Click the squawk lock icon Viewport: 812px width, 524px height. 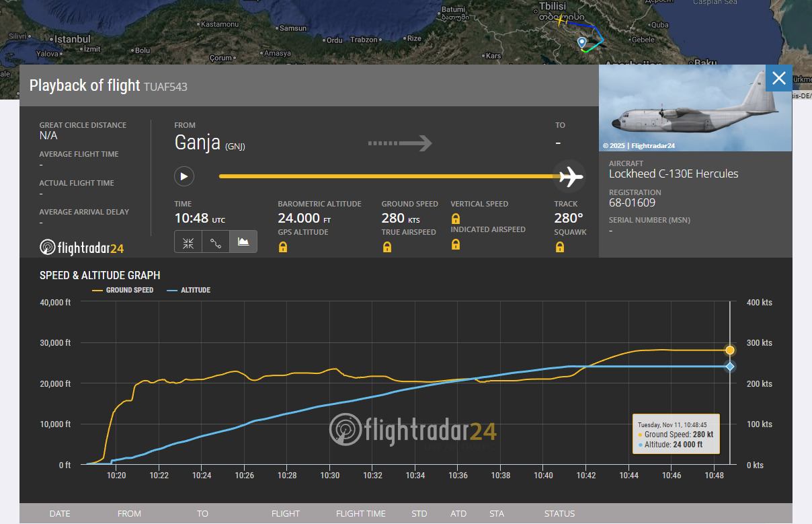tap(559, 247)
